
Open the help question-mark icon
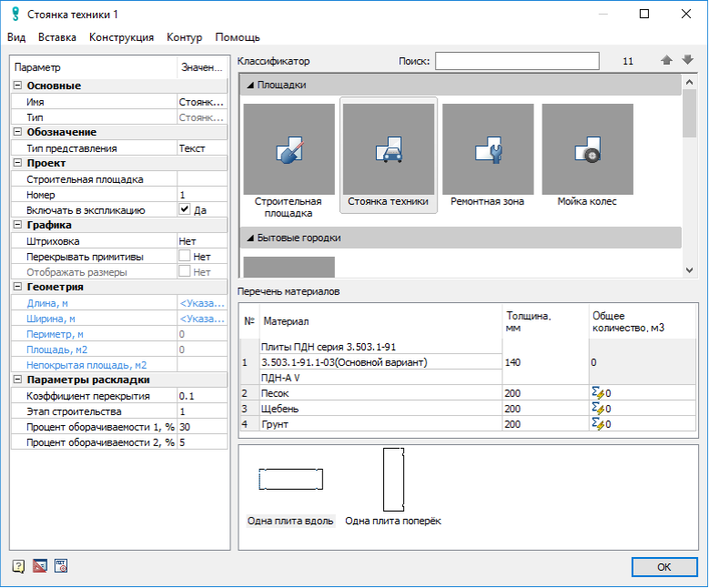(x=18, y=566)
